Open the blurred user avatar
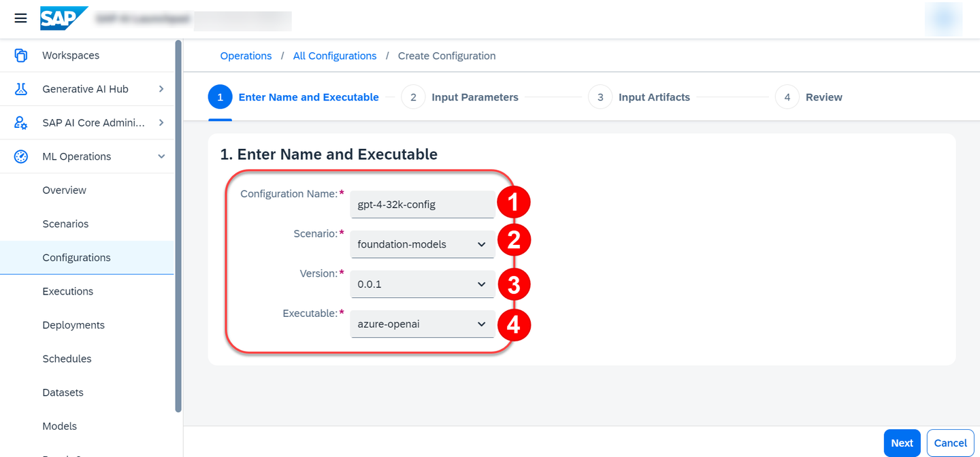 point(943,19)
